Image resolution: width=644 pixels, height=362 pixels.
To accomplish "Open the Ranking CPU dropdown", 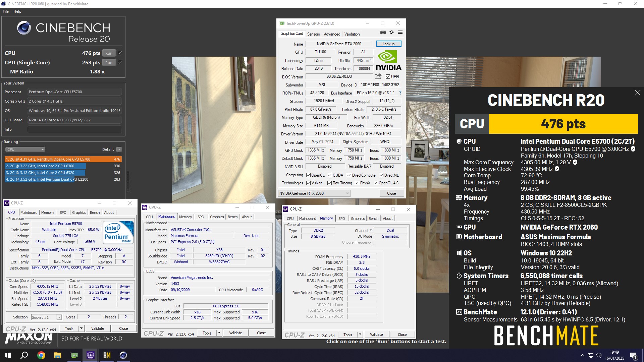I will [x=25, y=149].
